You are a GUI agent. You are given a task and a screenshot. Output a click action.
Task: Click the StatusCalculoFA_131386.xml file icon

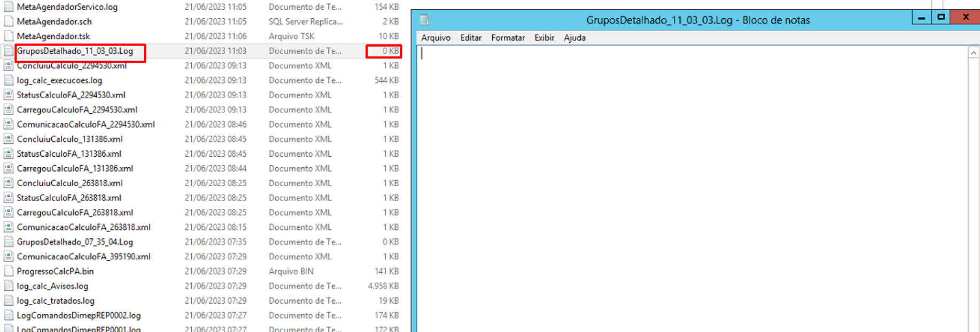(9, 154)
